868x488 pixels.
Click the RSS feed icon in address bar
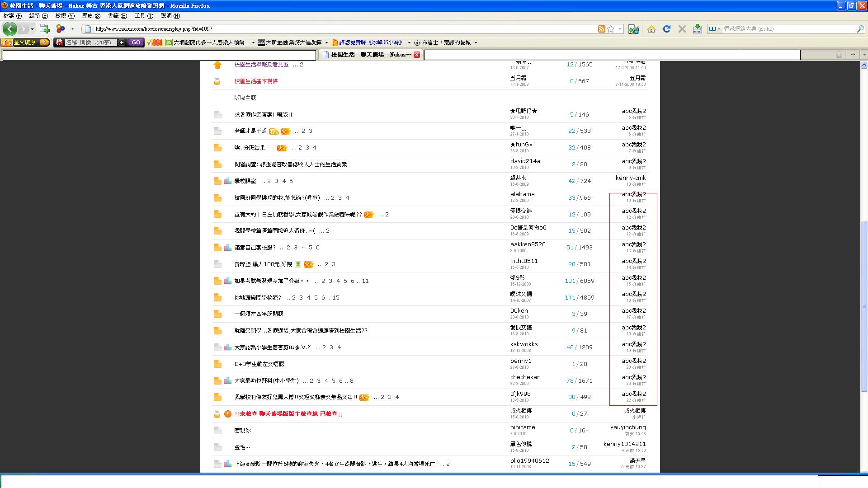click(601, 29)
